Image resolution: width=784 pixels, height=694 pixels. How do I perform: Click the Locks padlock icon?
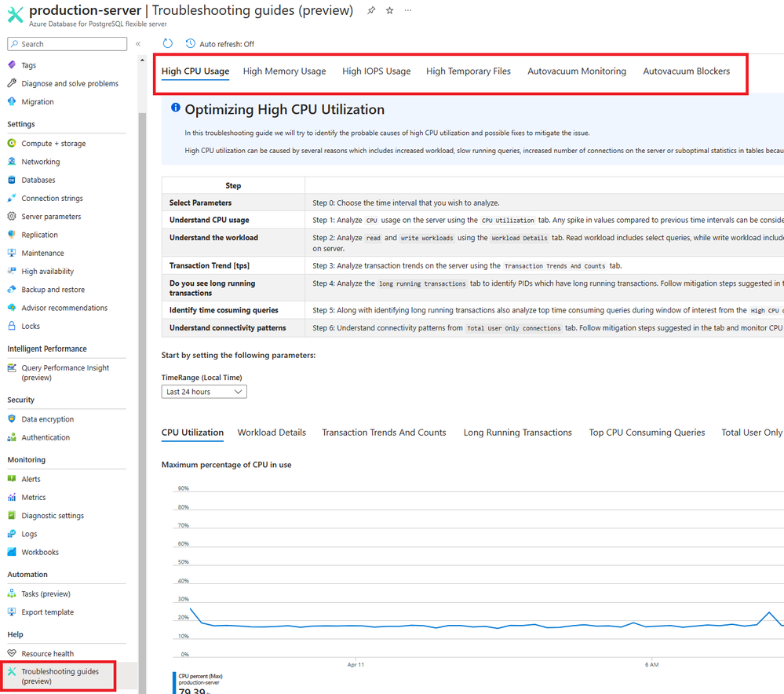point(12,326)
